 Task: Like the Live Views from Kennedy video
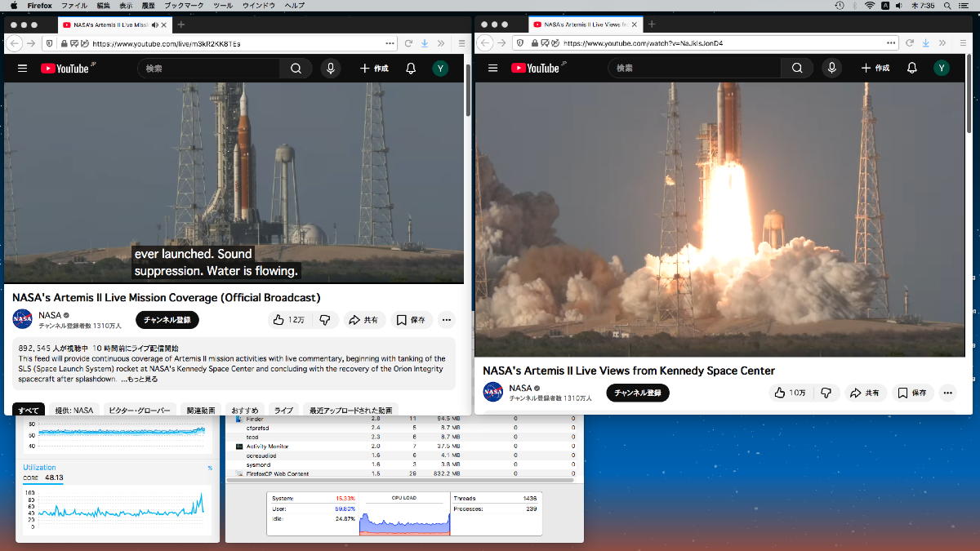click(x=788, y=393)
